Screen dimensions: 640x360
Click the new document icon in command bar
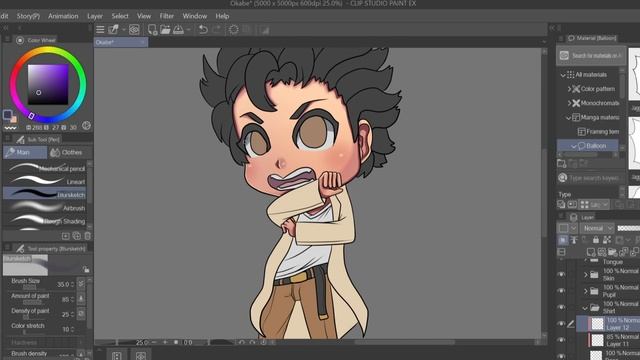click(152, 29)
